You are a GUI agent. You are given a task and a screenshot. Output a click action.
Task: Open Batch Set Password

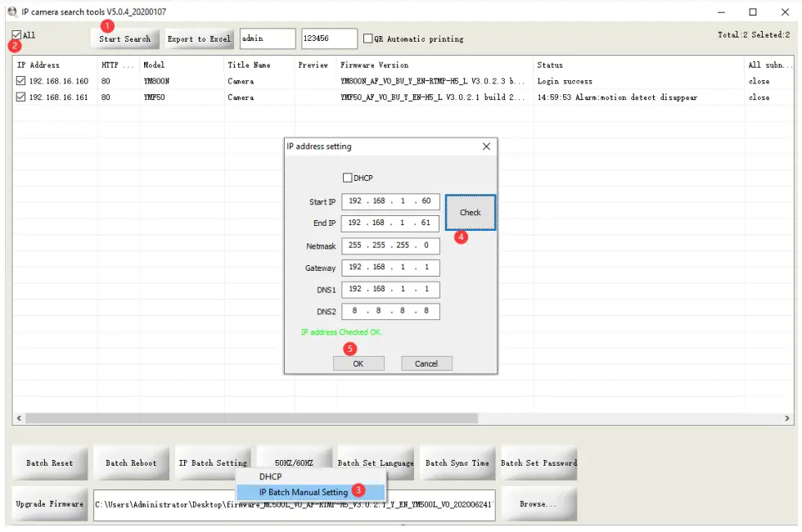[x=538, y=462]
